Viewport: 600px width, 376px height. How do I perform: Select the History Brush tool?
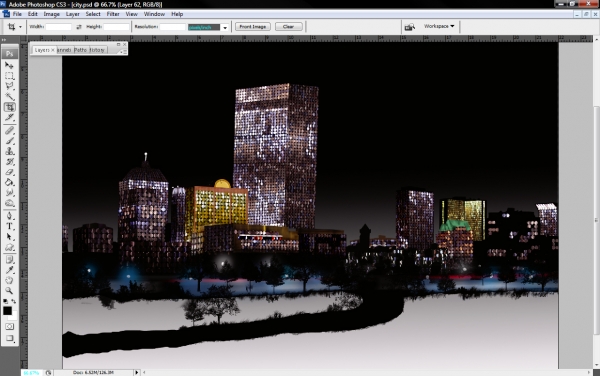click(9, 162)
